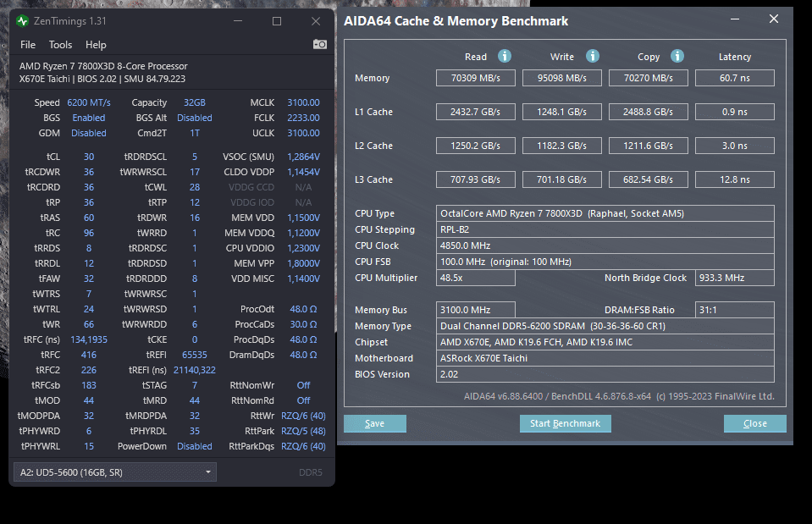Click the Memory Write value 95098 MB/s

tap(562, 78)
